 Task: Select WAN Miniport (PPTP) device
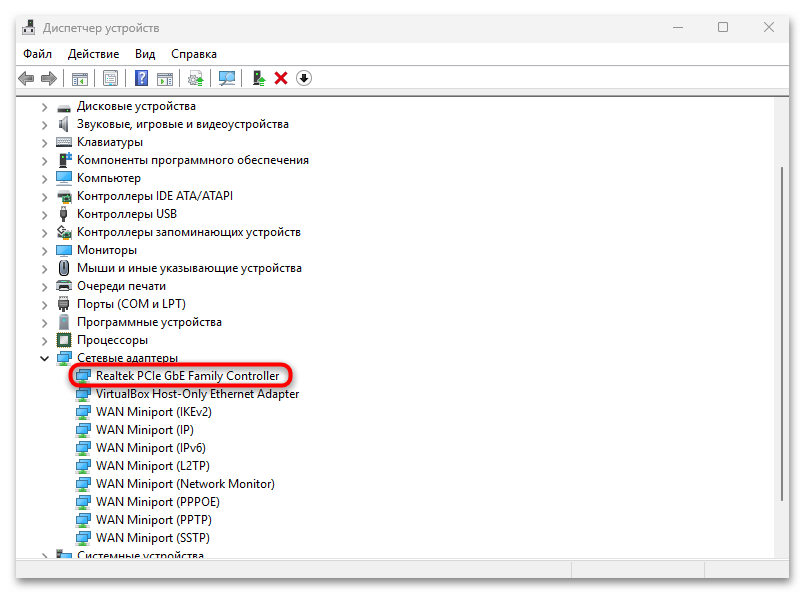(x=152, y=519)
